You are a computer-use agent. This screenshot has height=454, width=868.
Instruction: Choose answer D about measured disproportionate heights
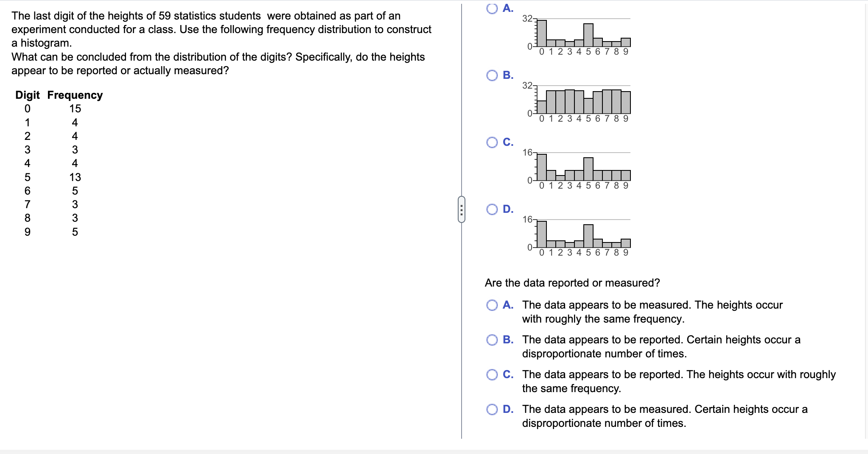493,409
